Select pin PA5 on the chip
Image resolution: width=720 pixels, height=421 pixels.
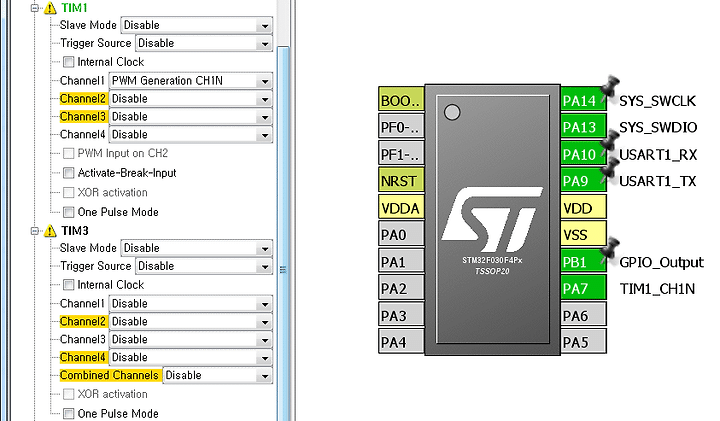click(583, 342)
